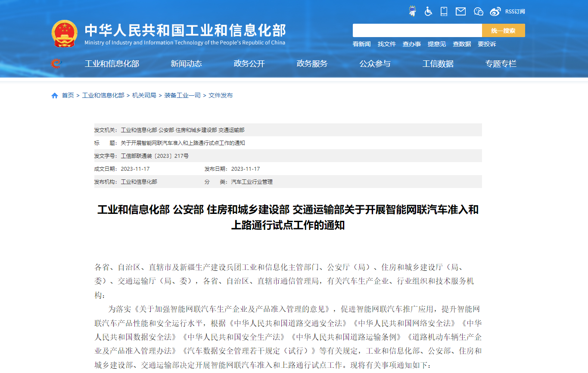Click the 发布日期 value 2023-11-17
588x373 pixels.
246,169
